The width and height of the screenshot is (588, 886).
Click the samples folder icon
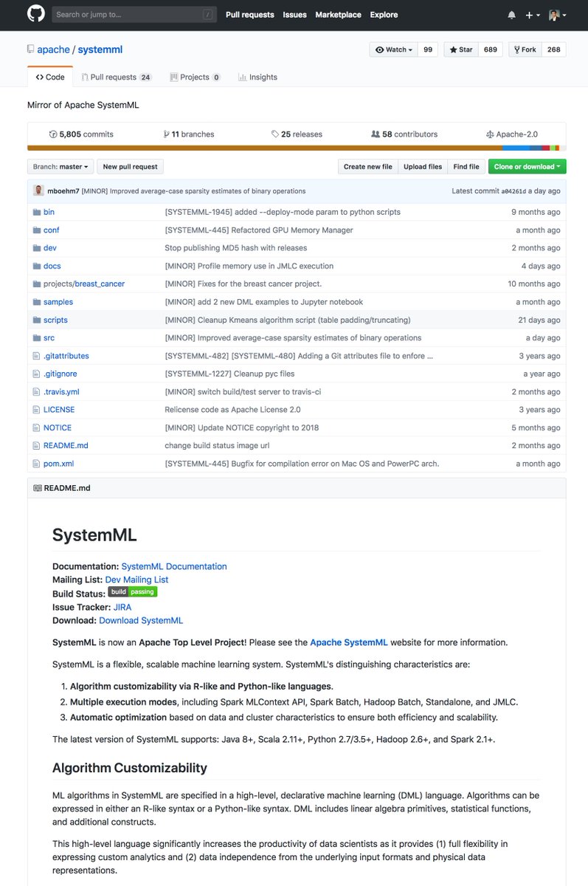coord(37,302)
